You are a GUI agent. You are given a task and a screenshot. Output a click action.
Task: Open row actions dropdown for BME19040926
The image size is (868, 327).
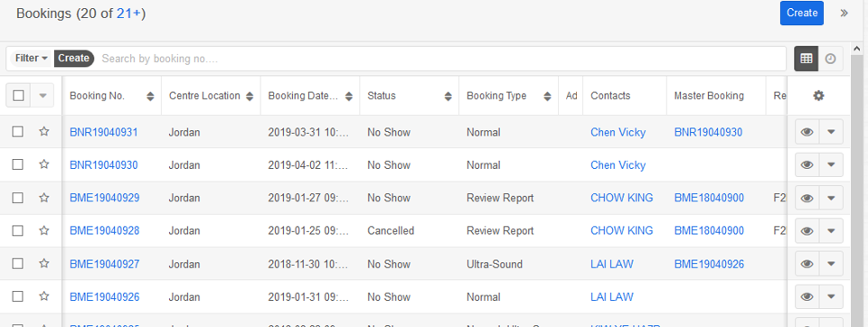point(831,297)
